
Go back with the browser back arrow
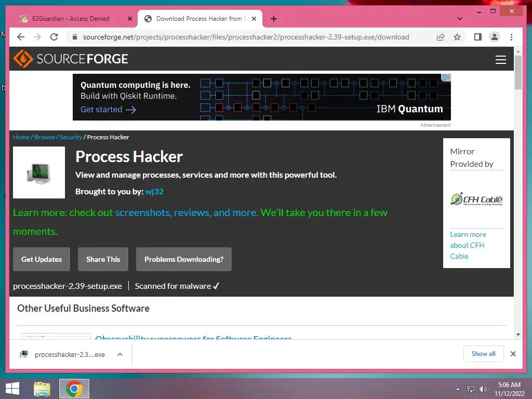tap(21, 37)
